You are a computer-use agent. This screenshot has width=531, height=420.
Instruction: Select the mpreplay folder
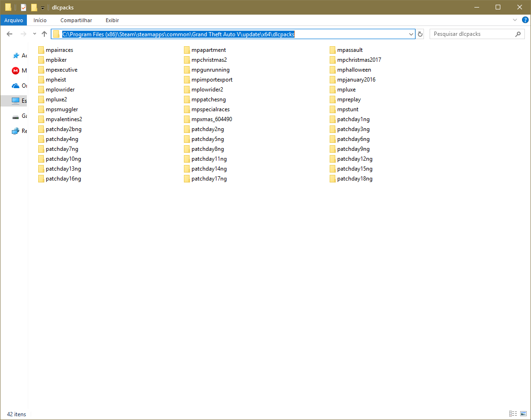click(345, 99)
